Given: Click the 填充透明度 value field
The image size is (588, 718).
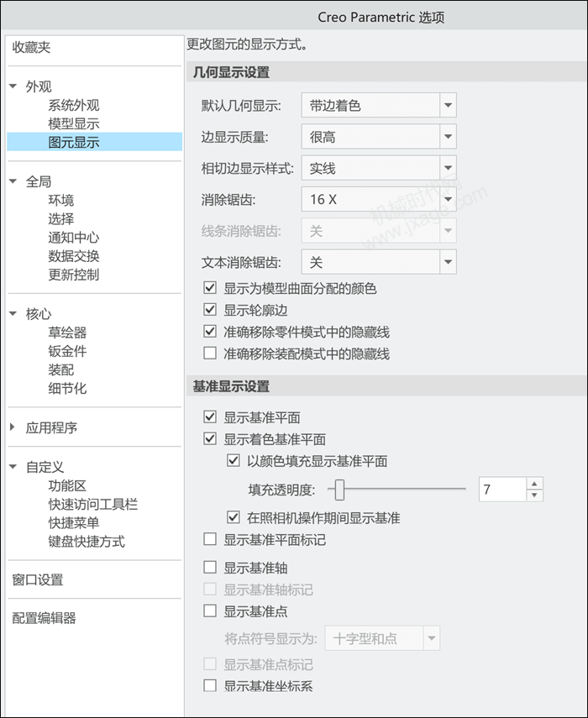Looking at the screenshot, I should [502, 490].
